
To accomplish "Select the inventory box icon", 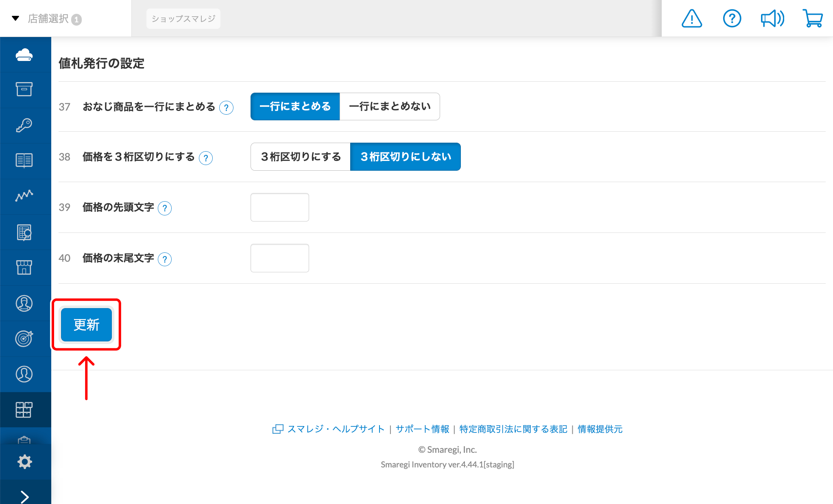I will click(25, 89).
